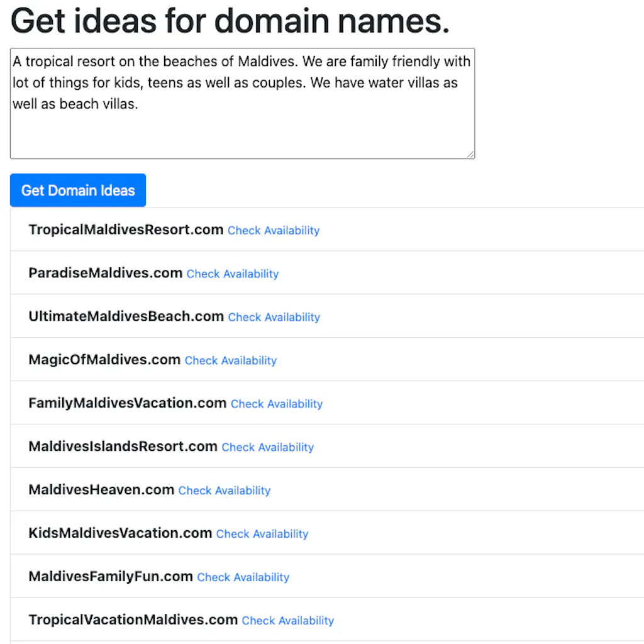
Task: Check availability for UltimateMaldivesBeach.com
Action: pyautogui.click(x=274, y=317)
